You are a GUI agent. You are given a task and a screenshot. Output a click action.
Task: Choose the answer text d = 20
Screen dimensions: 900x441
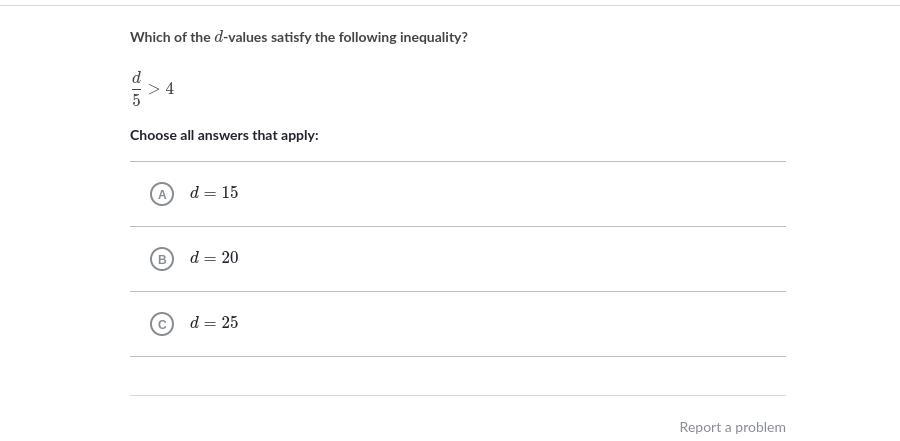pos(214,258)
